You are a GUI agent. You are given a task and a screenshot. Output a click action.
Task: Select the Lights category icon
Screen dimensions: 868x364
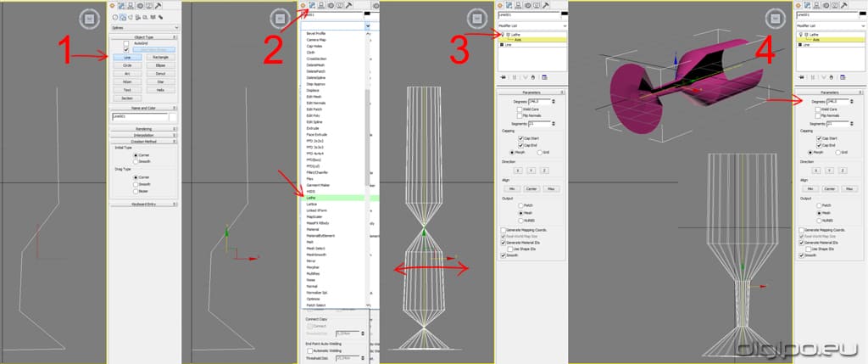point(131,17)
